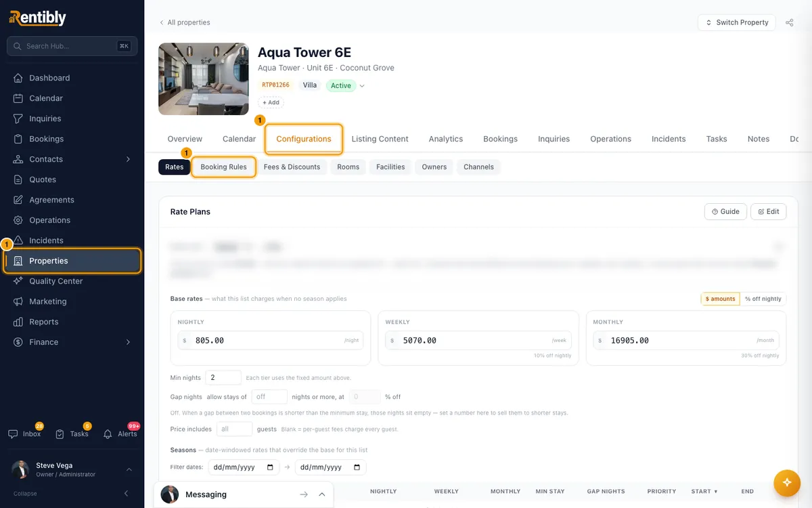Open the Agreements pencil icon
Viewport: 812px width, 508px height.
[18, 200]
